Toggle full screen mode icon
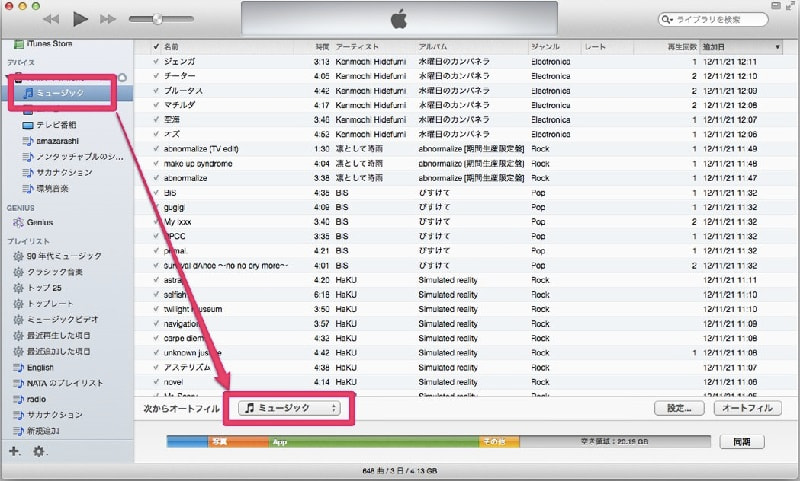Viewport: 800px width, 481px height. click(x=791, y=6)
